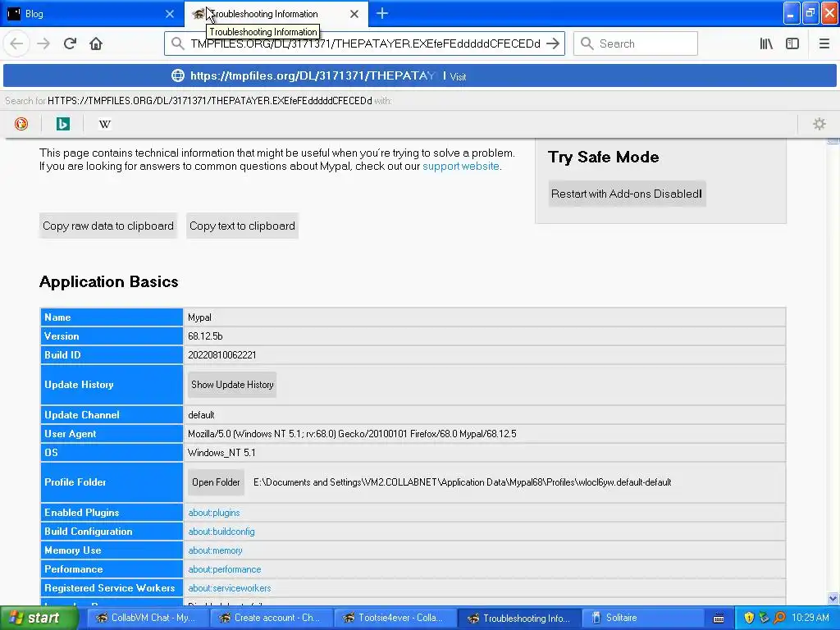Click the Update Channel value default
The image size is (840, 630).
[201, 414]
